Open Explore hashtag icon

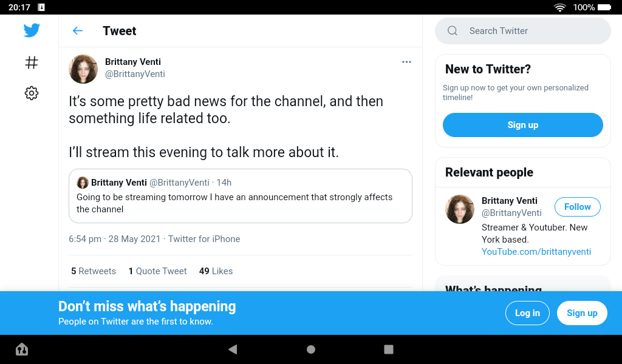(x=32, y=62)
